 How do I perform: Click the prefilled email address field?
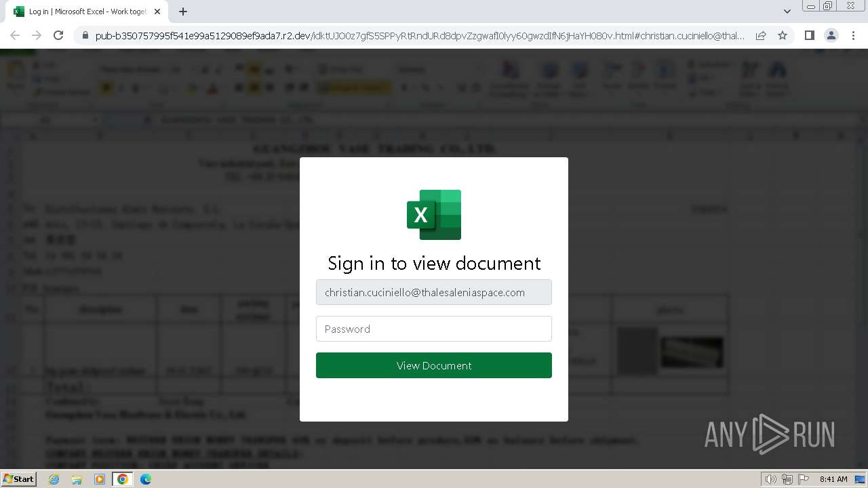click(434, 292)
